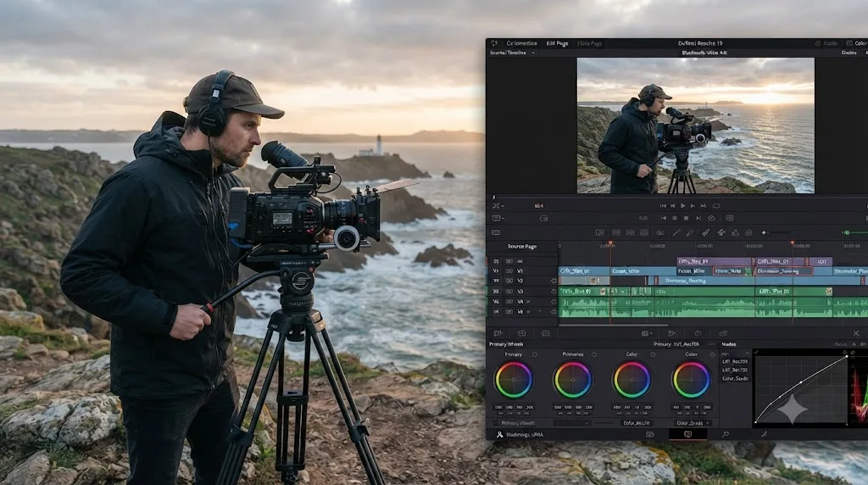Click the first clip-view icon in the timeline toolbar
The image size is (868, 485).
(x=599, y=232)
